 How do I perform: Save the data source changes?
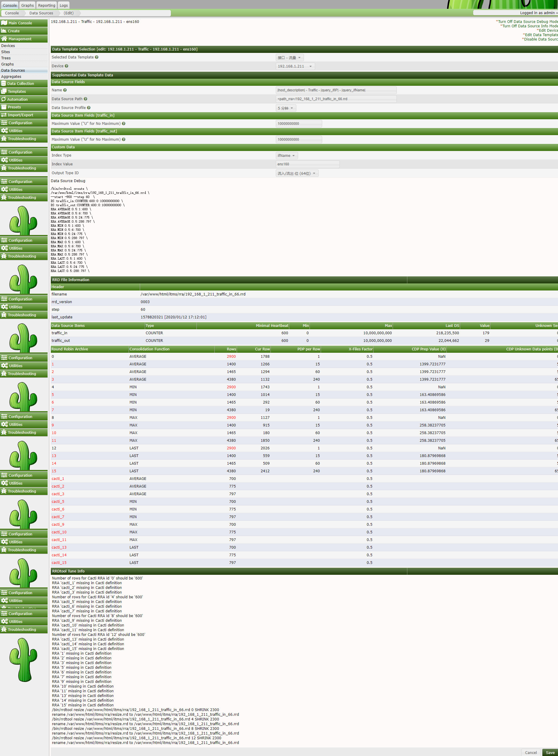point(550,752)
